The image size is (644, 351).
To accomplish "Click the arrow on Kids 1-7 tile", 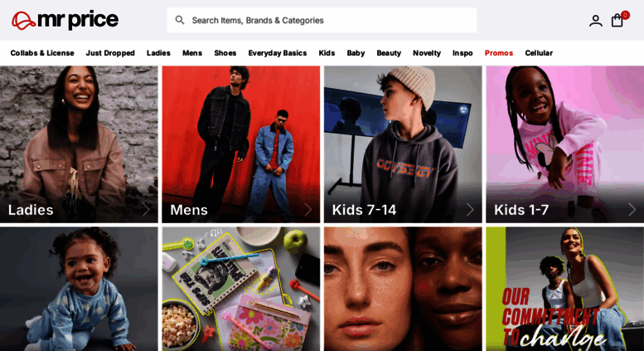I will (632, 210).
